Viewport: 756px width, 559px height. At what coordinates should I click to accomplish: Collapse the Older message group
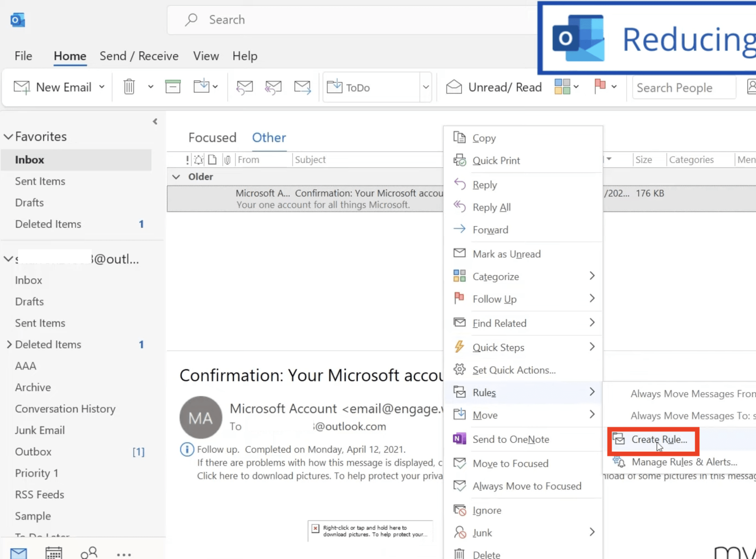point(176,177)
